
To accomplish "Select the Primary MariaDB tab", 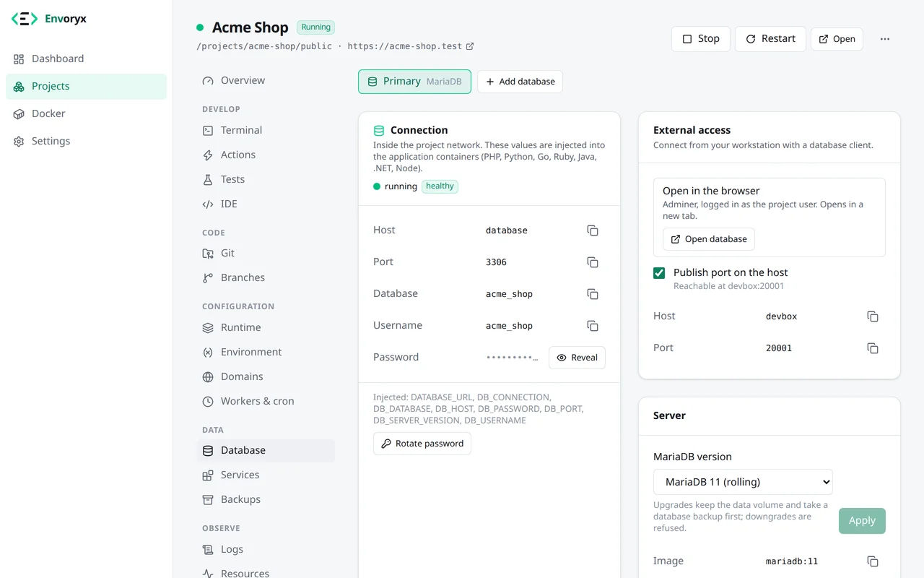I will click(414, 82).
